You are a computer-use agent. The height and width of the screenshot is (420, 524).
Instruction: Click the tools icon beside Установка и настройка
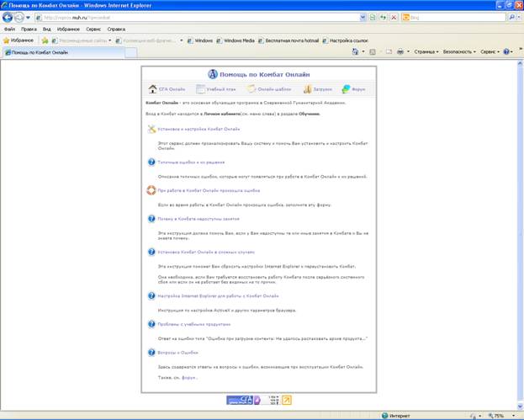[151, 130]
